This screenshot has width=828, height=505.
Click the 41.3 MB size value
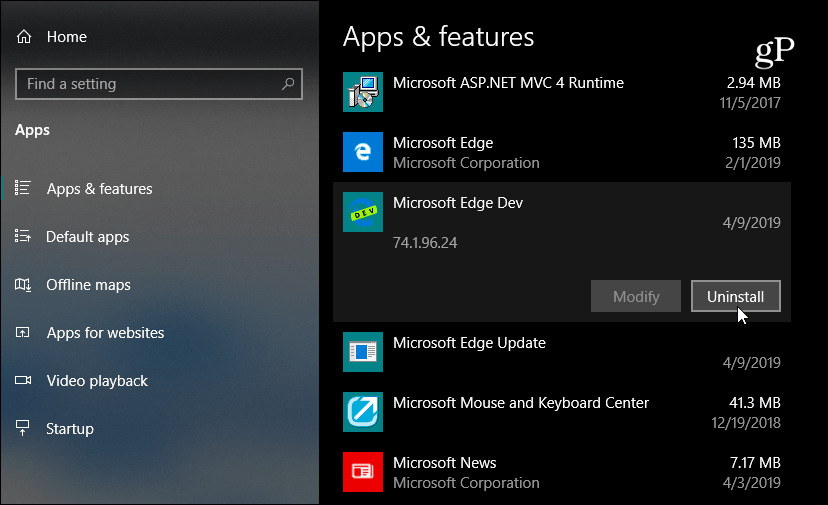(x=755, y=403)
